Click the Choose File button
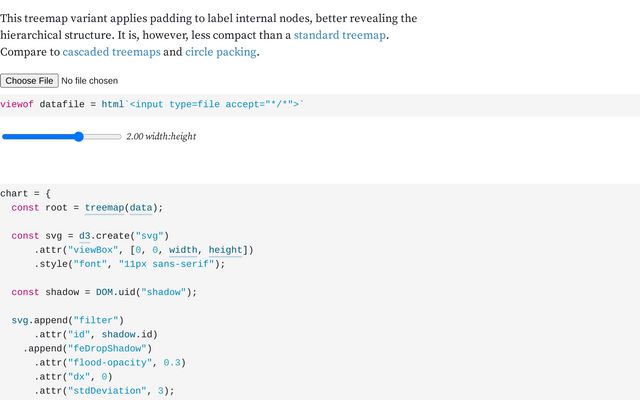This screenshot has width=640, height=400. (x=29, y=81)
